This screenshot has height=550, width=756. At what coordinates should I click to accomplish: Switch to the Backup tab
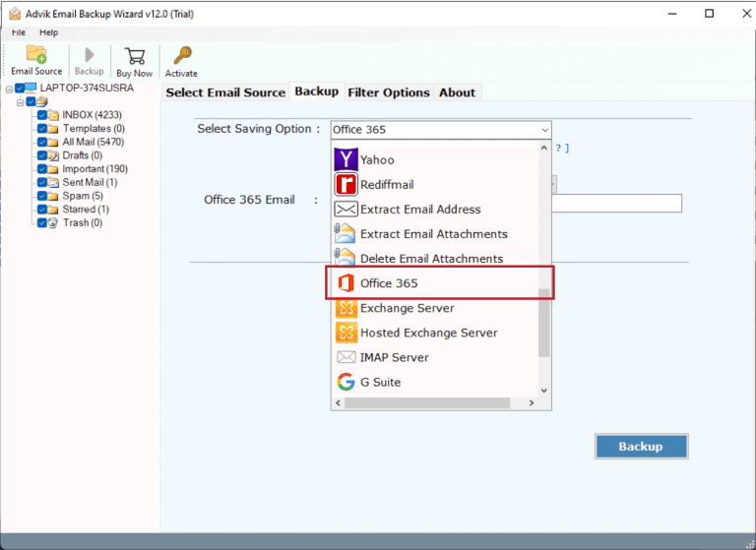(317, 92)
